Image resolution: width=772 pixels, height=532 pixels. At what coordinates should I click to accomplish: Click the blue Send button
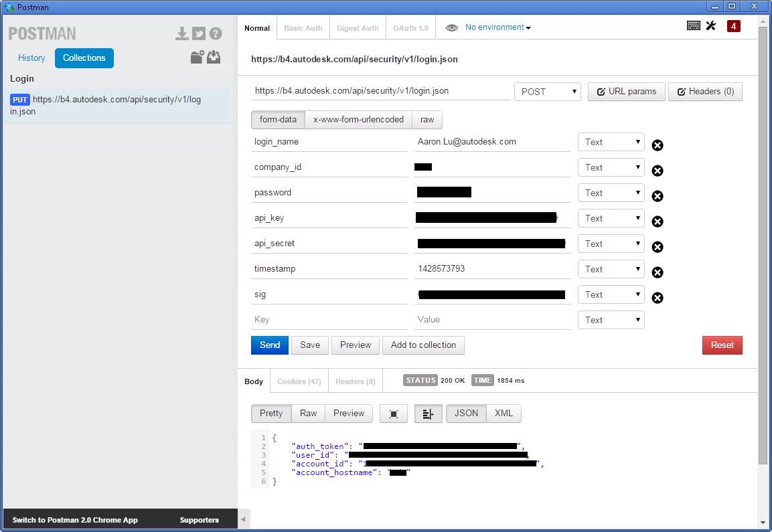pyautogui.click(x=270, y=345)
